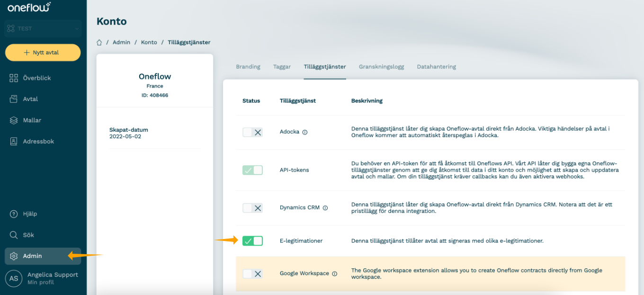Screen dimensions: 644x295
Task: Toggle the API-tokens switch
Action: [x=252, y=170]
